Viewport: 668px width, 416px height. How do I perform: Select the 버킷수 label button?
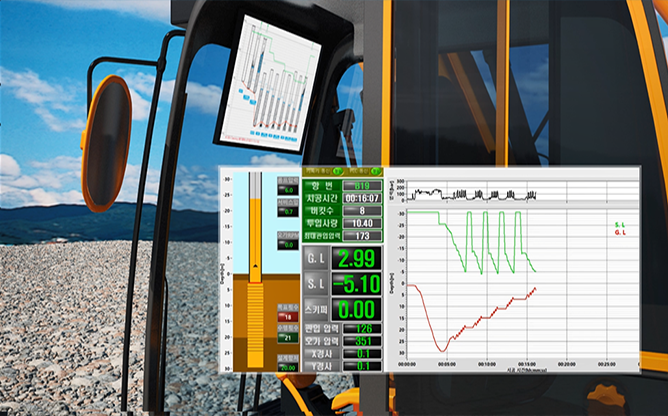pos(322,211)
